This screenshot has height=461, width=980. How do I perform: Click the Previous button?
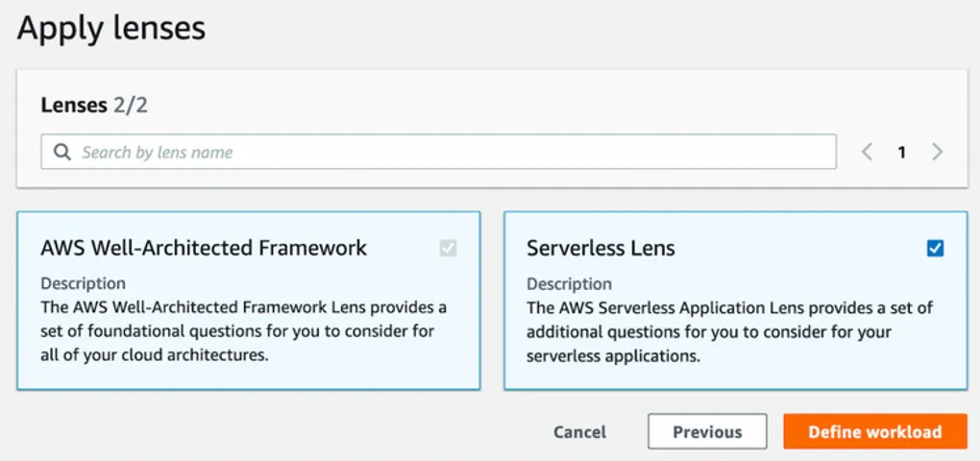pyautogui.click(x=707, y=432)
